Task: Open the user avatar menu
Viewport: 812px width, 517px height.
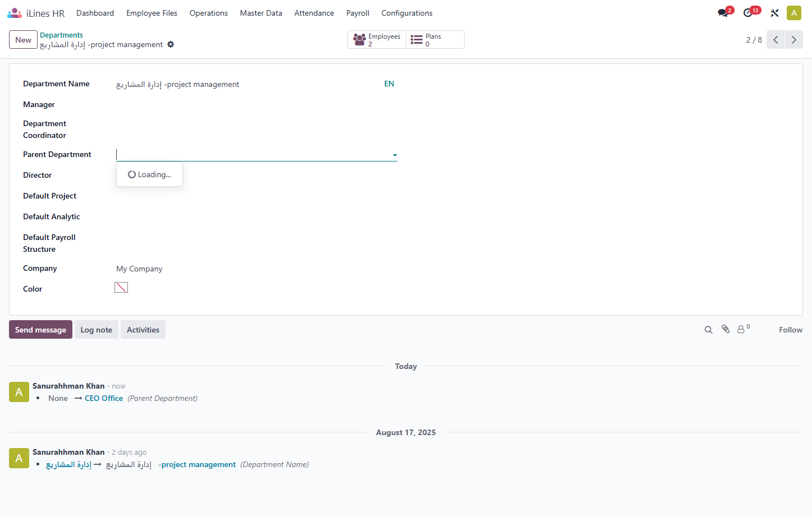Action: [x=793, y=13]
